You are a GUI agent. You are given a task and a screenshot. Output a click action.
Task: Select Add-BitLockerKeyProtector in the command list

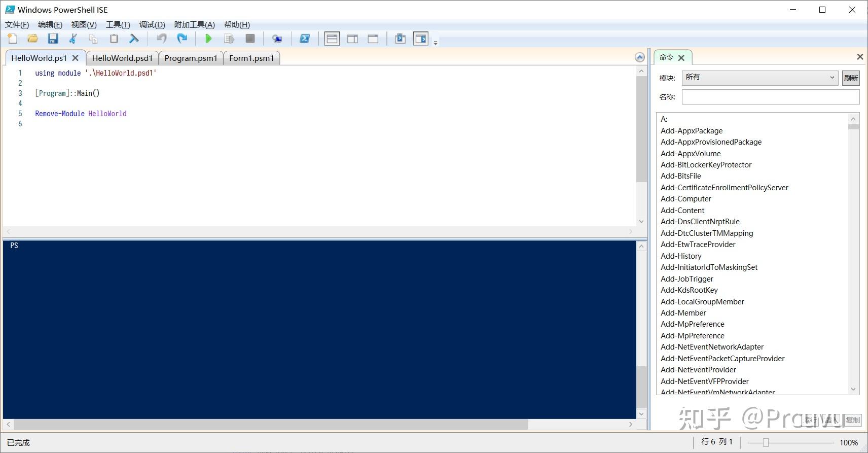pyautogui.click(x=706, y=165)
